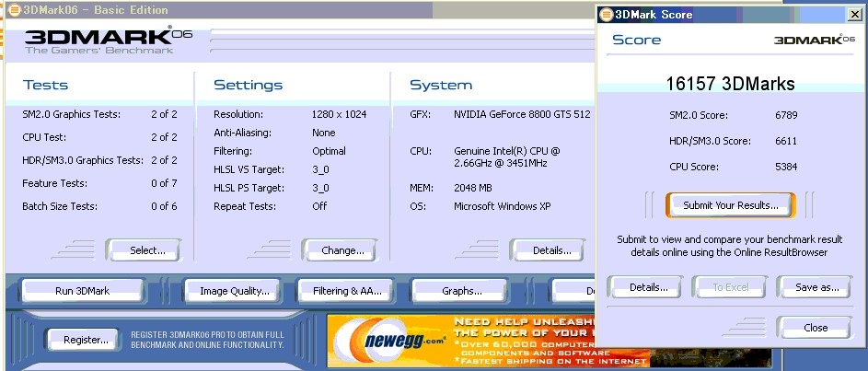Save the score using Save as
This screenshot has width=868, height=371.
(x=814, y=287)
